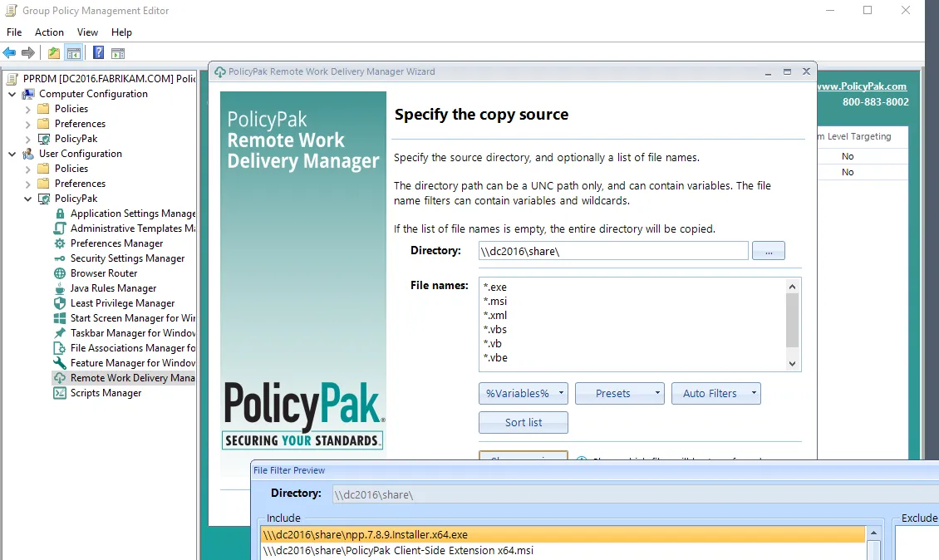Click the Start Screen Manager tiles icon
939x560 pixels.
point(60,318)
